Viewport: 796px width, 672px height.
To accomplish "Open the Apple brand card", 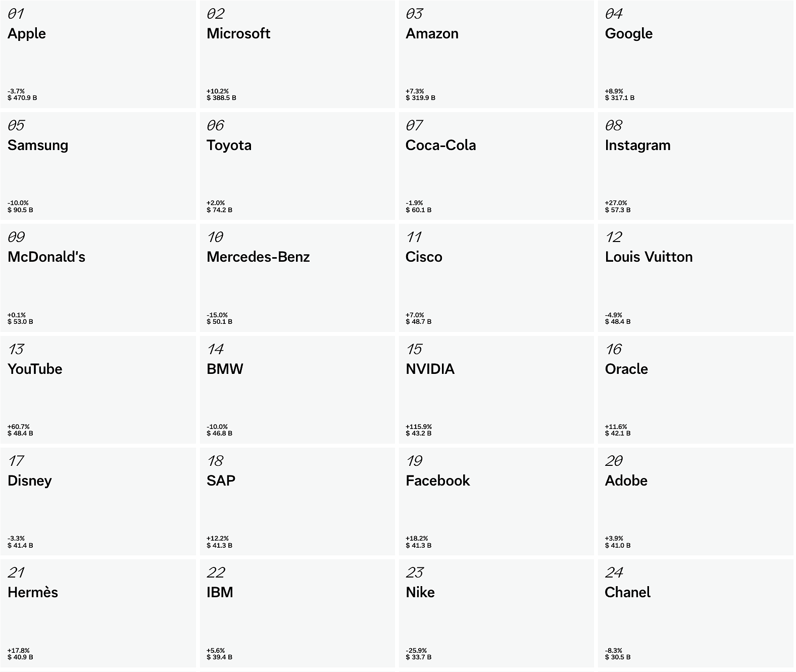I will coord(98,55).
